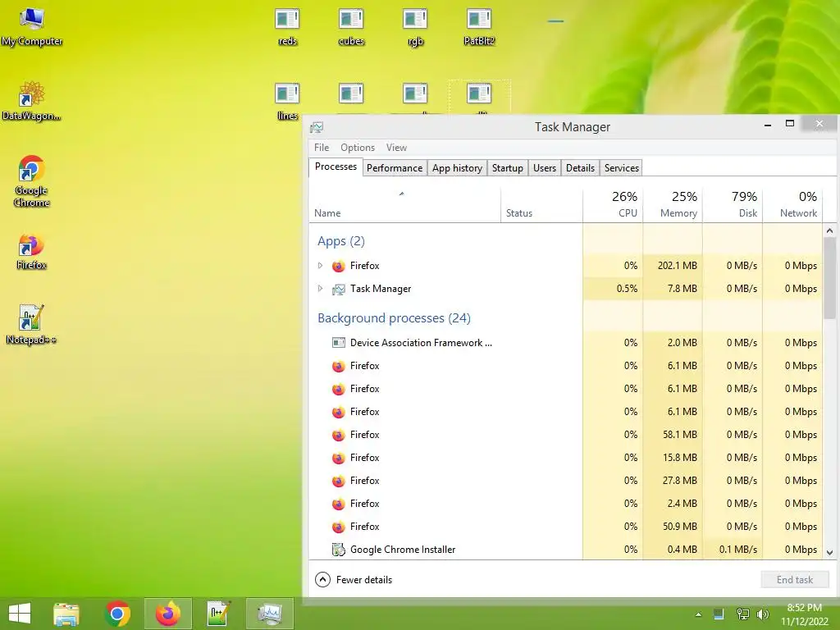Screen dimensions: 840x630
Task: Click the Firefox app row icon under Apps
Action: (x=339, y=266)
